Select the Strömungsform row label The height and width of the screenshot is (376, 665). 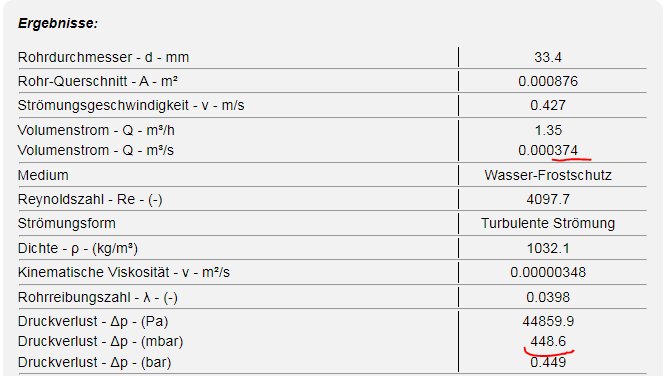coord(67,223)
